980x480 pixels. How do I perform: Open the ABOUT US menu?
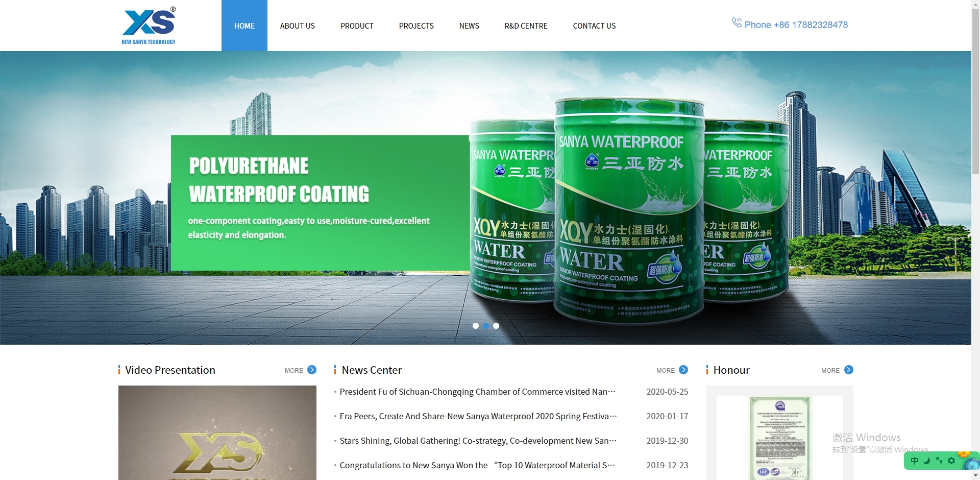click(x=297, y=26)
